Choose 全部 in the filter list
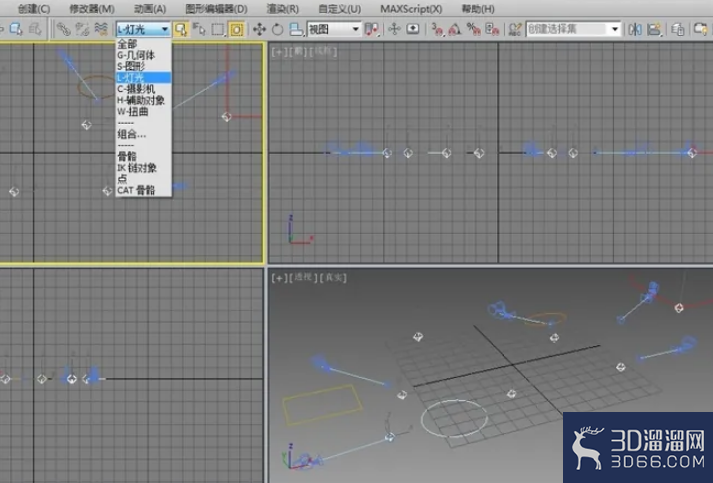Screen dimensions: 713x483 [144, 44]
